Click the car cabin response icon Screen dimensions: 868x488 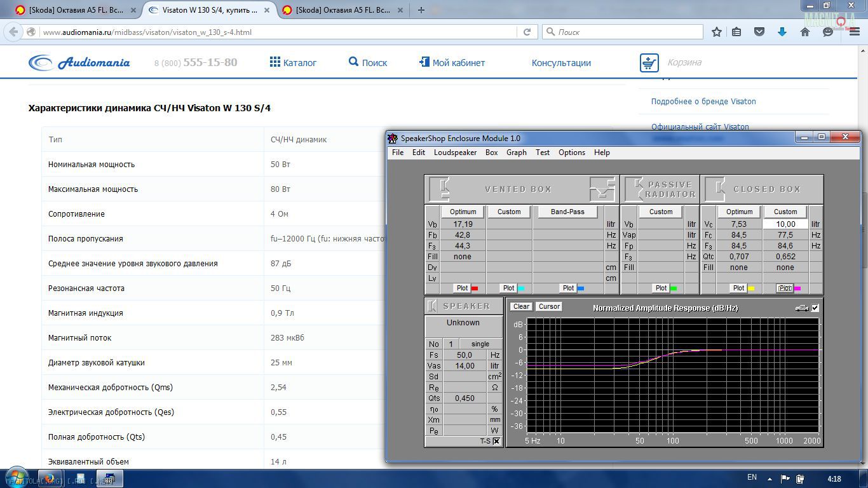tap(802, 308)
